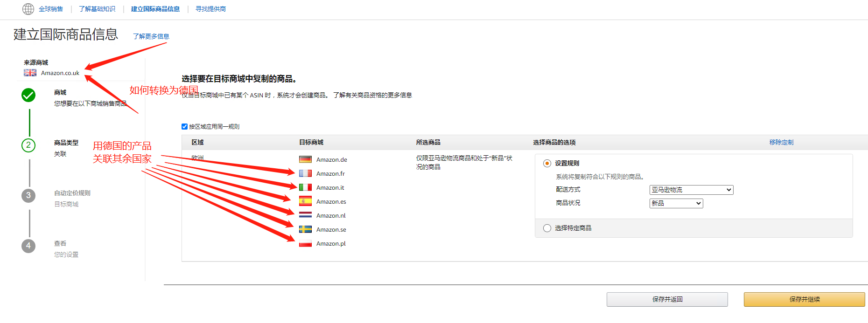
Task: Click the globe icon beside 全球销售
Action: [28, 9]
